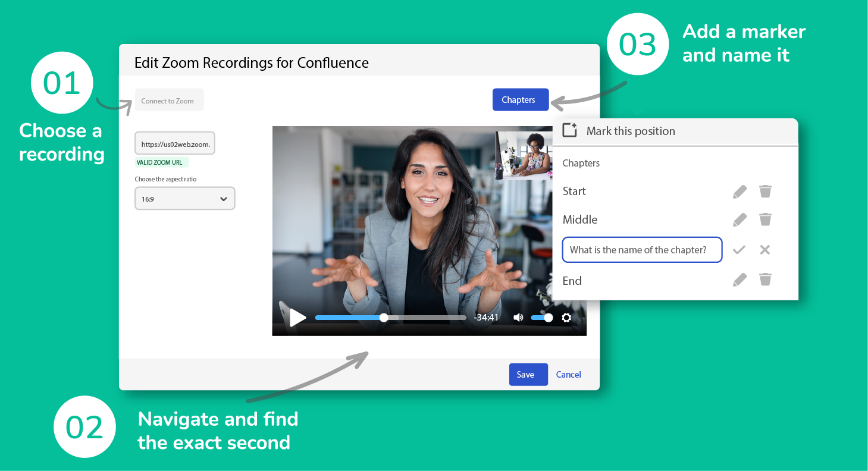
Task: Click the video progress seek bar
Action: click(390, 318)
